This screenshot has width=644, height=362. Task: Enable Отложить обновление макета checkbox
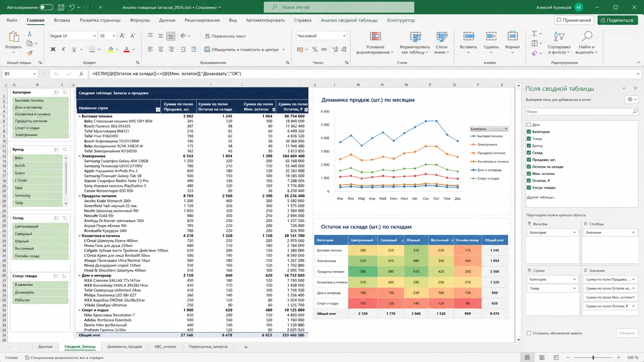pyautogui.click(x=529, y=333)
